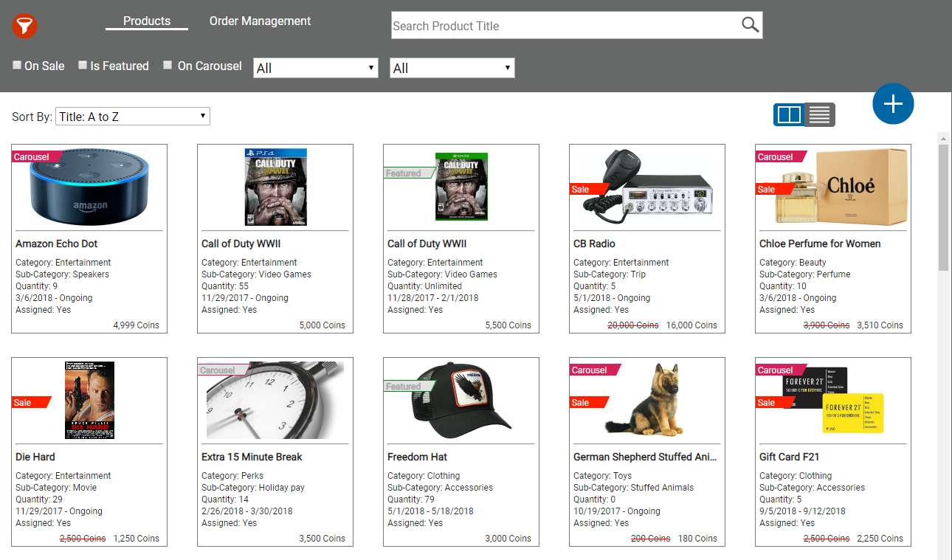Enable the On Sale filter checkbox

[17, 65]
